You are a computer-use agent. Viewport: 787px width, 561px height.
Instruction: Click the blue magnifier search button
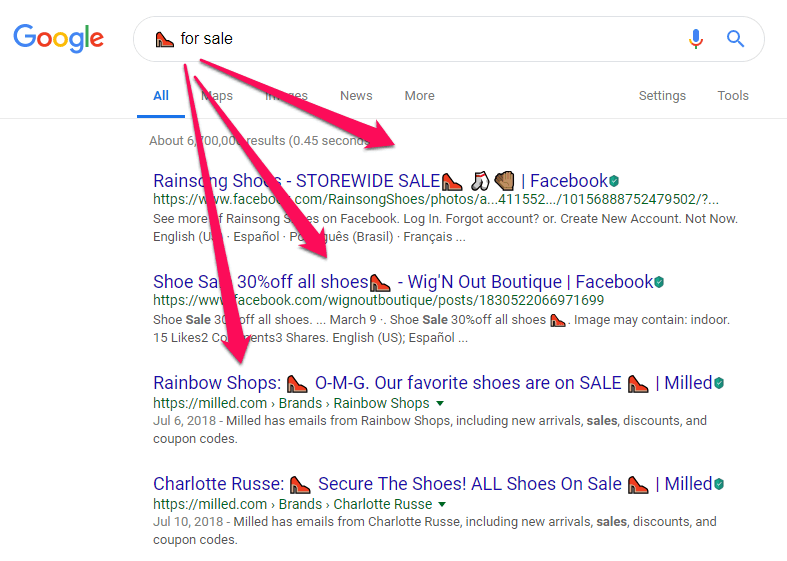(735, 39)
